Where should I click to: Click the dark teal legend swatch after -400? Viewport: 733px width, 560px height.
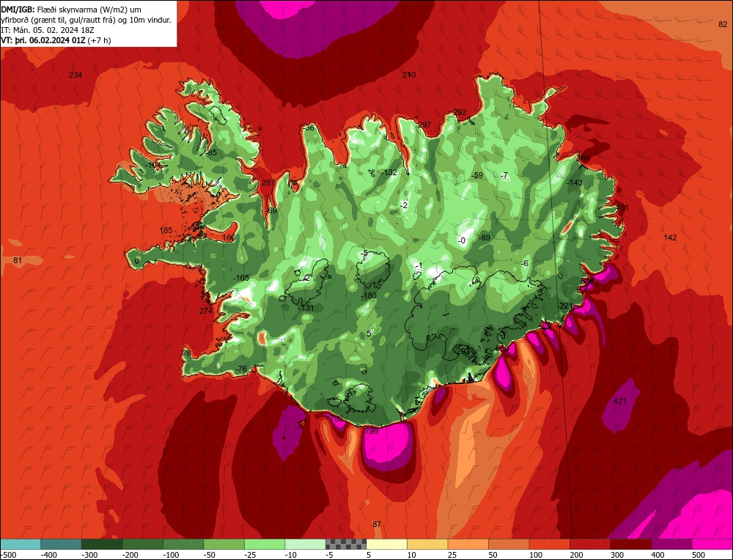61,544
